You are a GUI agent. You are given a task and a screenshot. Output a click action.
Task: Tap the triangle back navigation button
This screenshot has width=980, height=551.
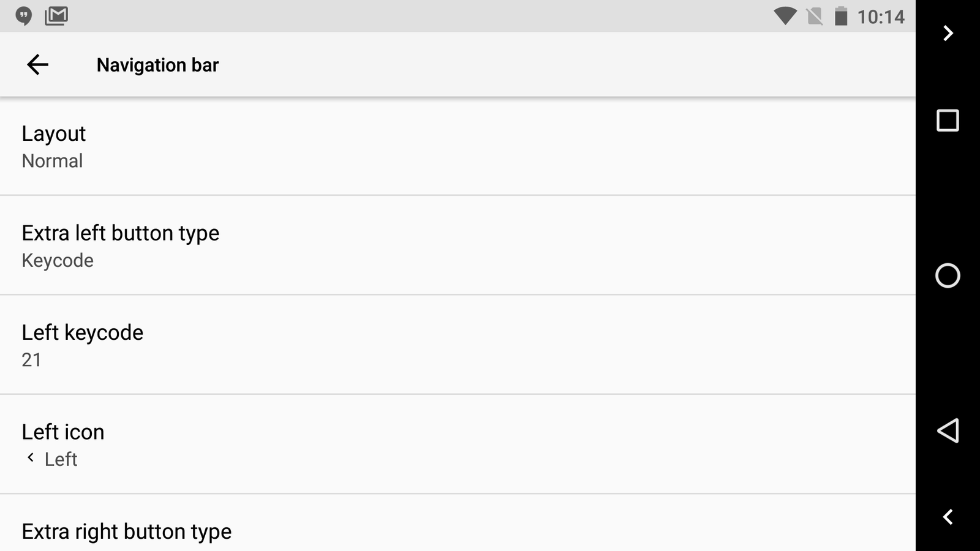tap(948, 430)
